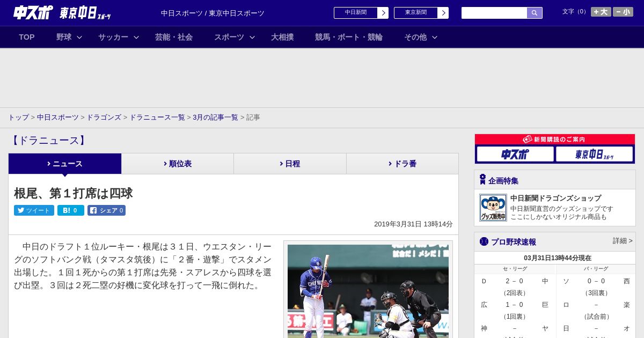Click the 東京中日スポーツ header logo

[85, 13]
